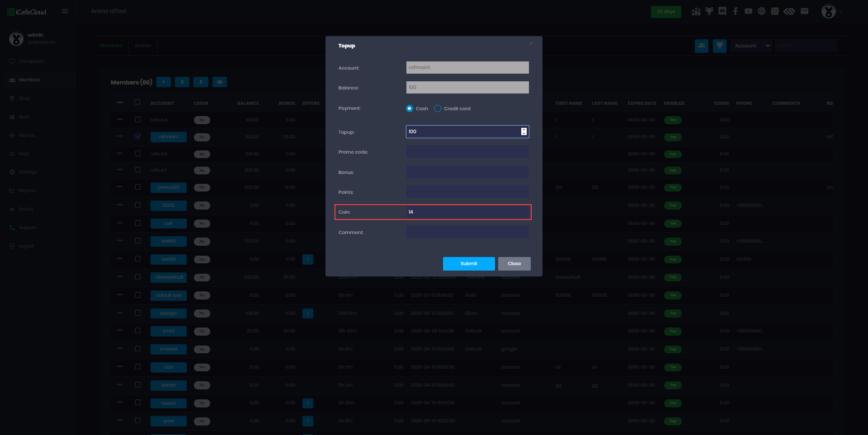
Task: Open the row actions menu for refsub3
Action: coord(120,120)
